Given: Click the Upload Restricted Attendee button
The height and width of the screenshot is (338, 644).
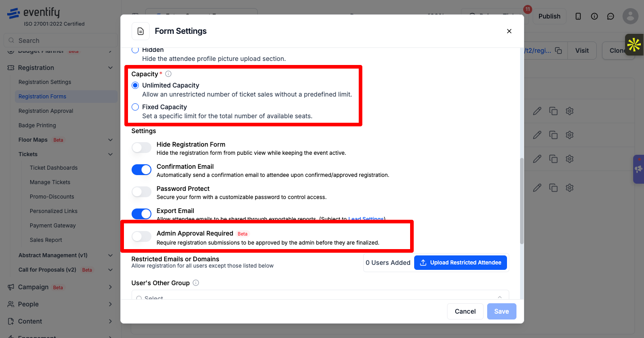Looking at the screenshot, I should [461, 263].
